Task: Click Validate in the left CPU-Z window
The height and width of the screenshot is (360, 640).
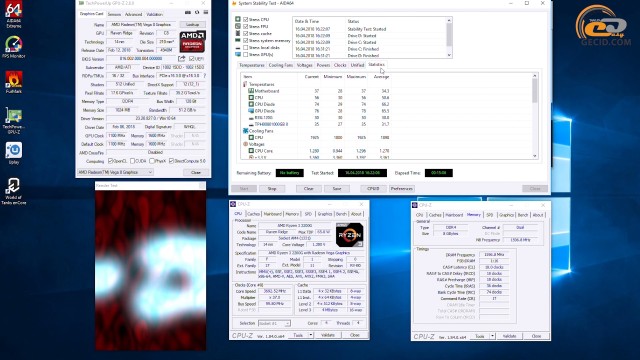Action: point(328,335)
